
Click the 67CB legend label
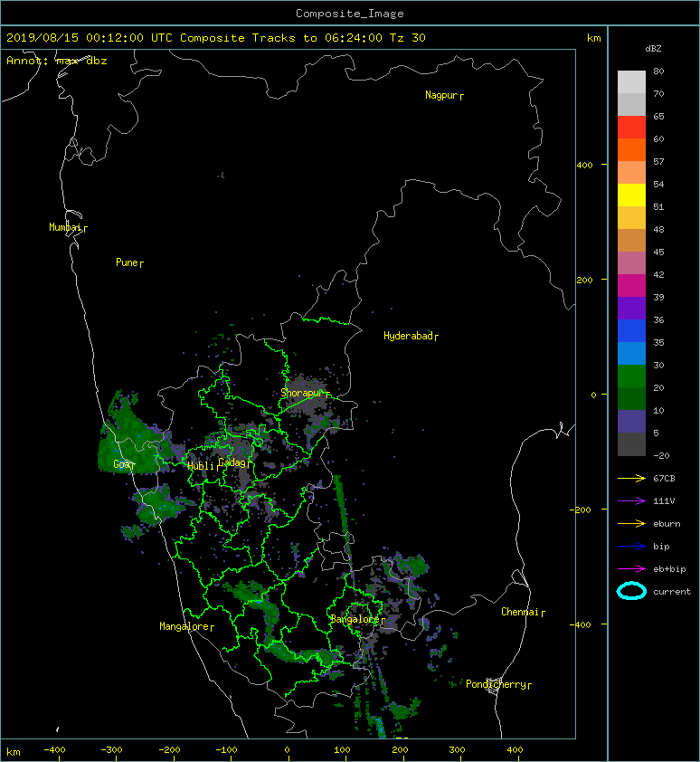click(x=664, y=478)
